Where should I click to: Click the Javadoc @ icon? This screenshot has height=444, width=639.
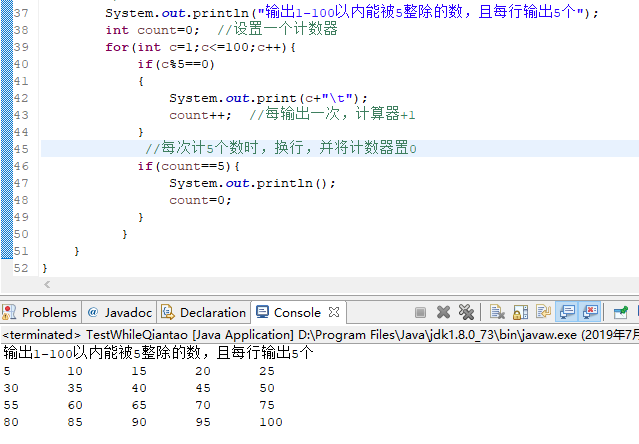(93, 312)
